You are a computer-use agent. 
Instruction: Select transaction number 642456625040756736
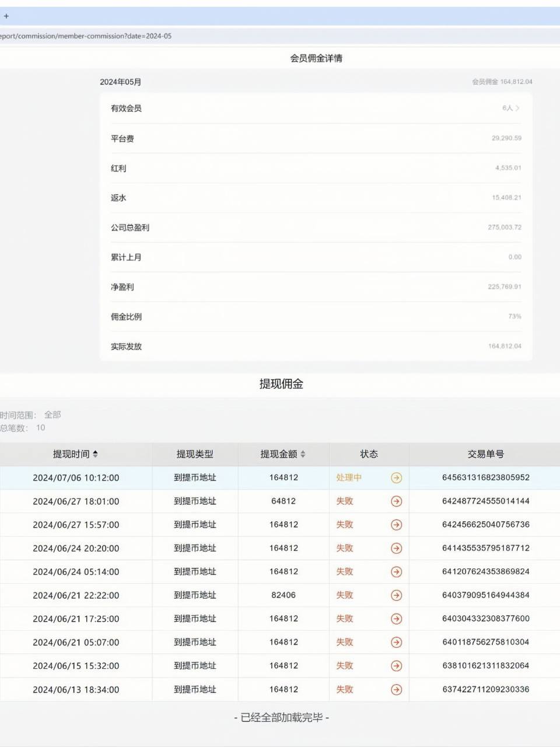pyautogui.click(x=486, y=524)
